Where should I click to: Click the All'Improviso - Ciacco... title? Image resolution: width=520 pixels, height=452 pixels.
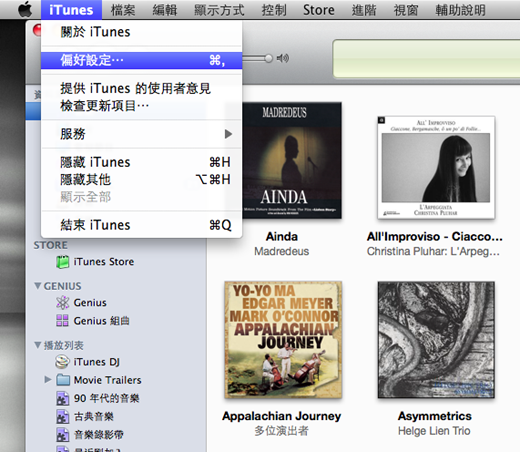[x=435, y=237]
